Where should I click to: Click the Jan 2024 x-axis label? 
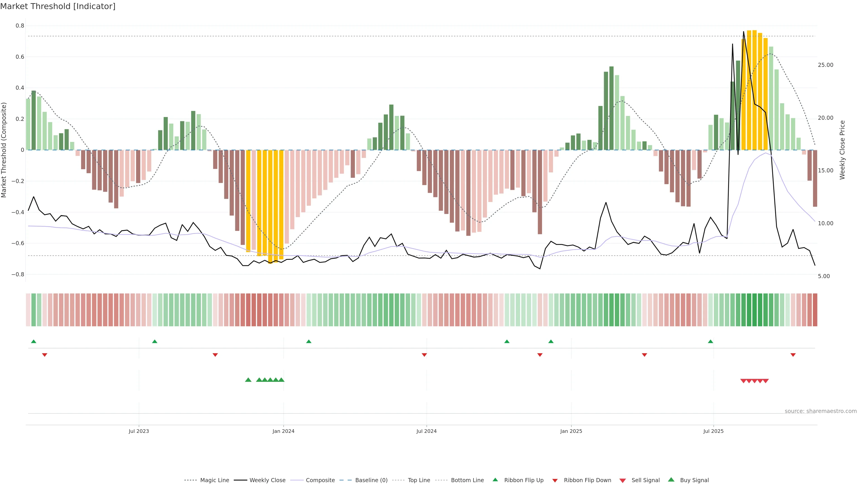(283, 431)
